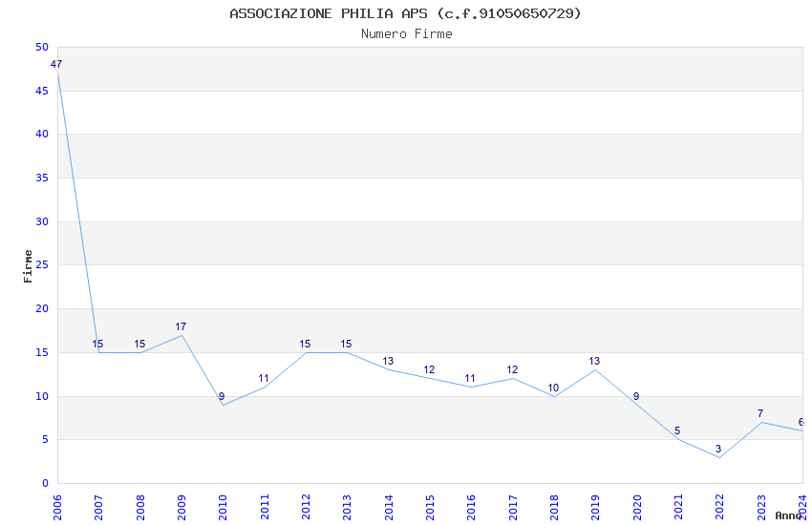
Task: Click the data value 15 for 2007
Action: 97,344
